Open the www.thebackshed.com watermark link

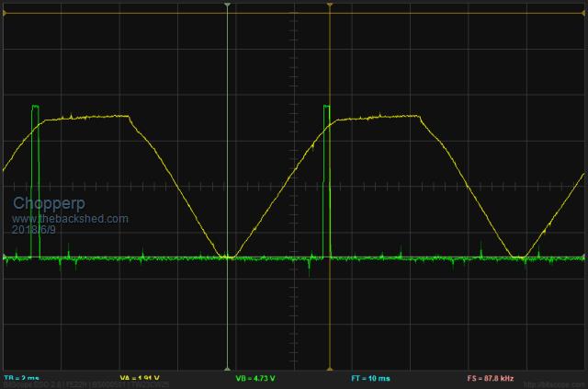coord(70,218)
